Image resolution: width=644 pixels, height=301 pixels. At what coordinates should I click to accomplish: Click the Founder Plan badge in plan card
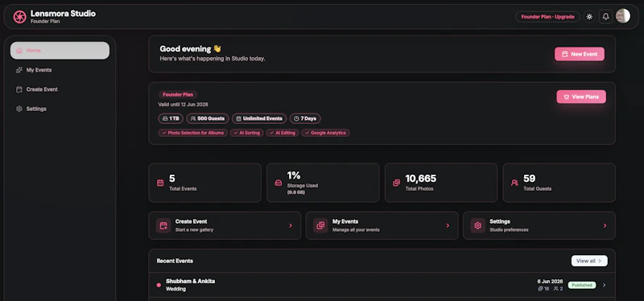tap(178, 94)
